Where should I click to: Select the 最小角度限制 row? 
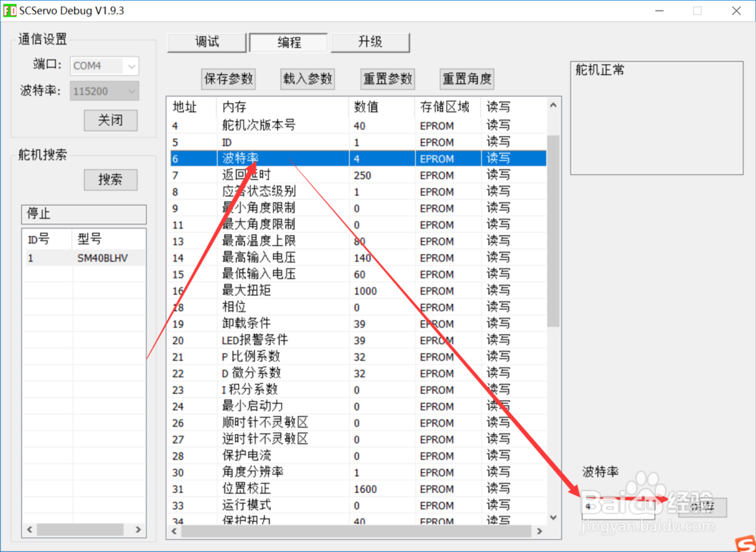[x=358, y=208]
